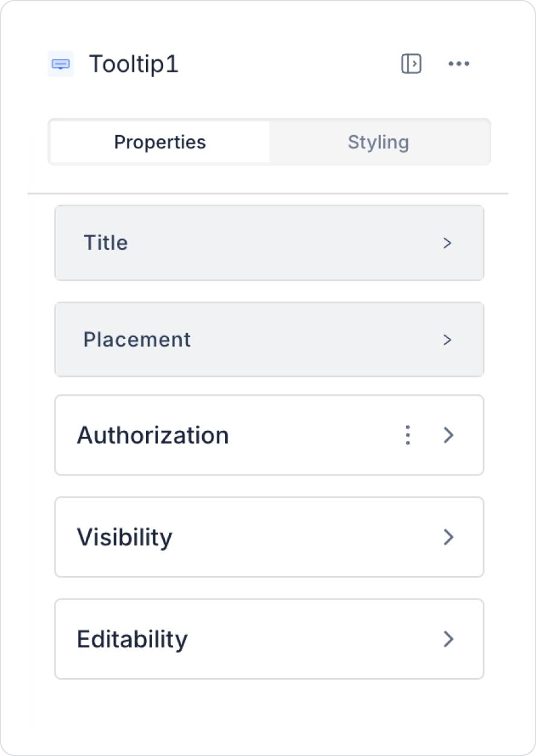Expand the Editability section arrow

click(x=448, y=639)
